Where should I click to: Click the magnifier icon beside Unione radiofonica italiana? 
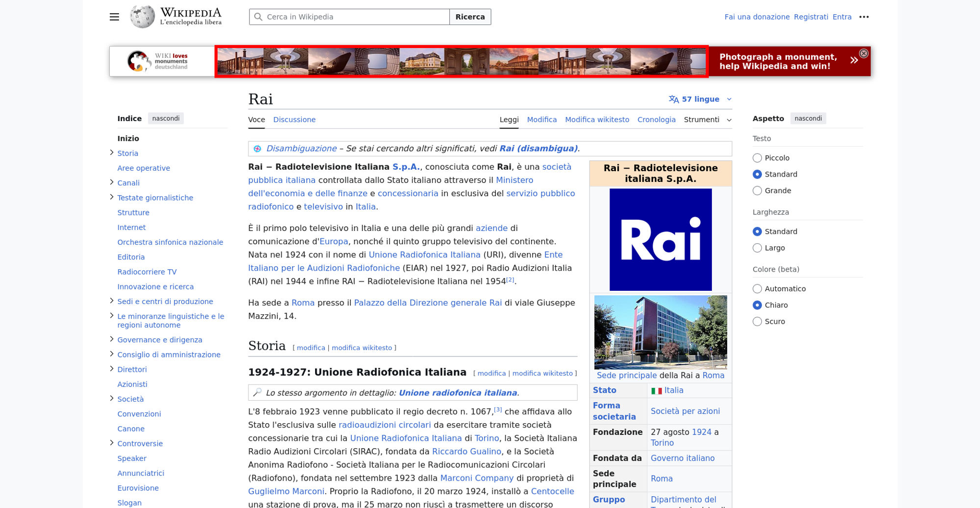[257, 392]
